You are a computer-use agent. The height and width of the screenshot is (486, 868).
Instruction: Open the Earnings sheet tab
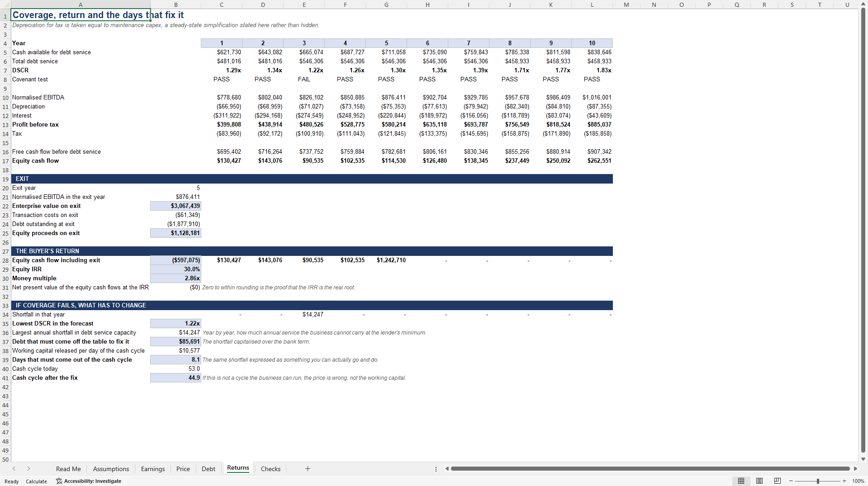(153, 469)
